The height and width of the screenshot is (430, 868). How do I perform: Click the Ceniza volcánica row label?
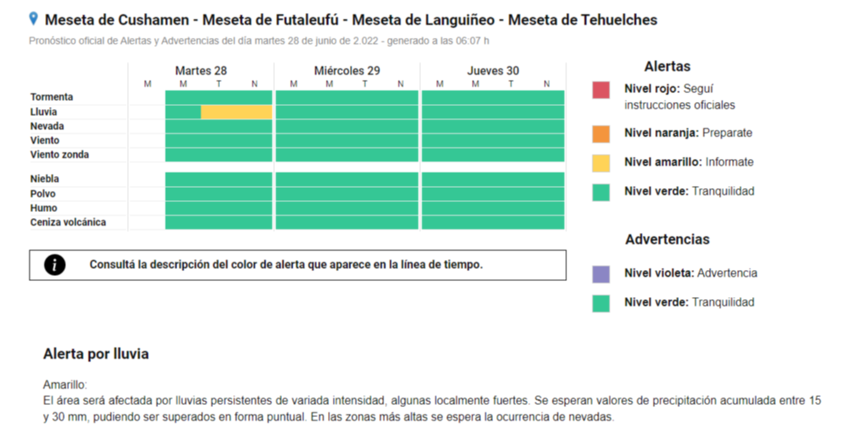pyautogui.click(x=68, y=222)
